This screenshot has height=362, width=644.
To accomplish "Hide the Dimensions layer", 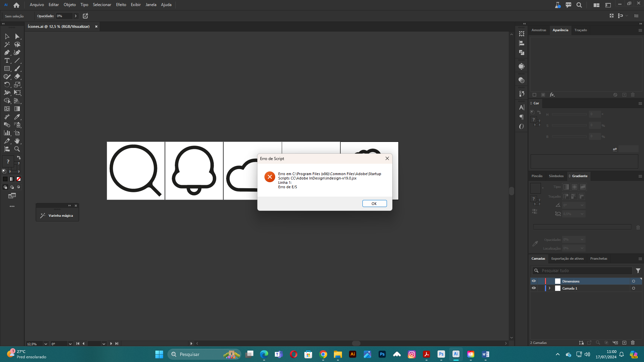I will click(x=534, y=281).
